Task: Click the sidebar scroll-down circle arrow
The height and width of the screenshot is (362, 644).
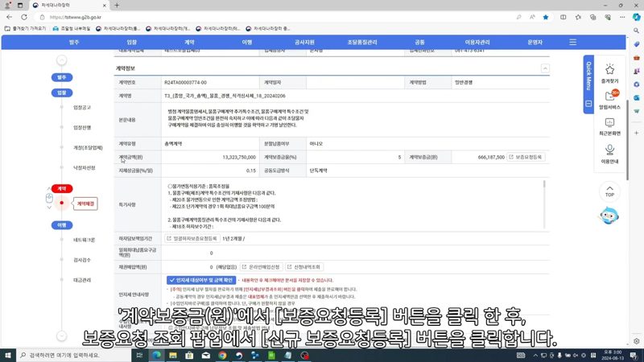Action: point(62,335)
